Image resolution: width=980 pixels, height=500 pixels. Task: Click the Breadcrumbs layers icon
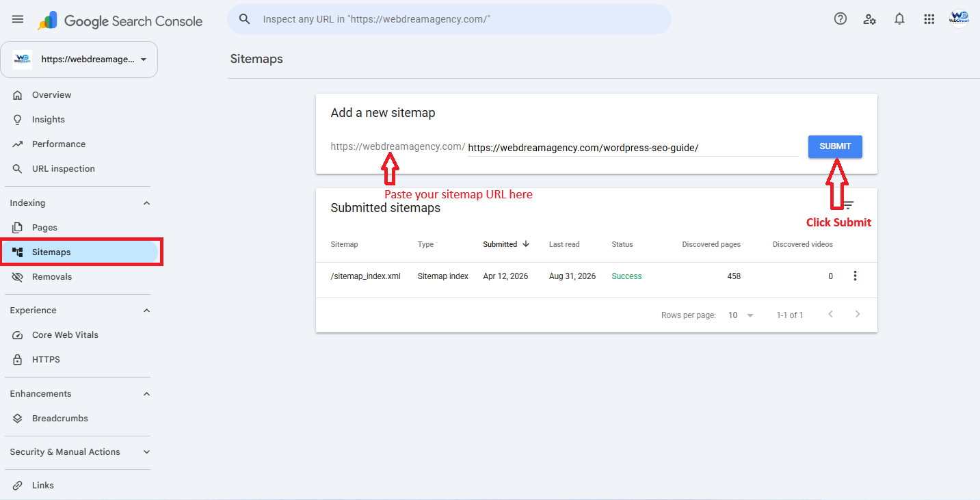(18, 419)
